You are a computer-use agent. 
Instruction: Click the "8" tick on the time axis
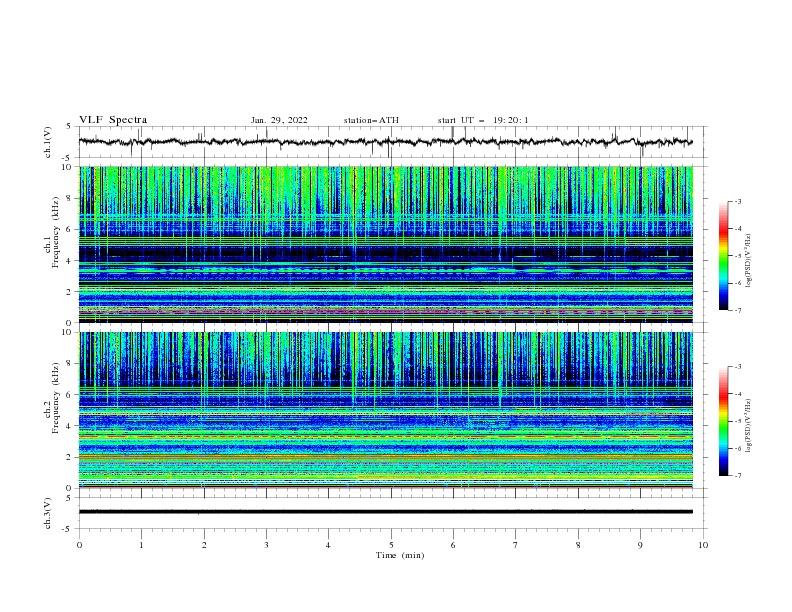click(578, 545)
